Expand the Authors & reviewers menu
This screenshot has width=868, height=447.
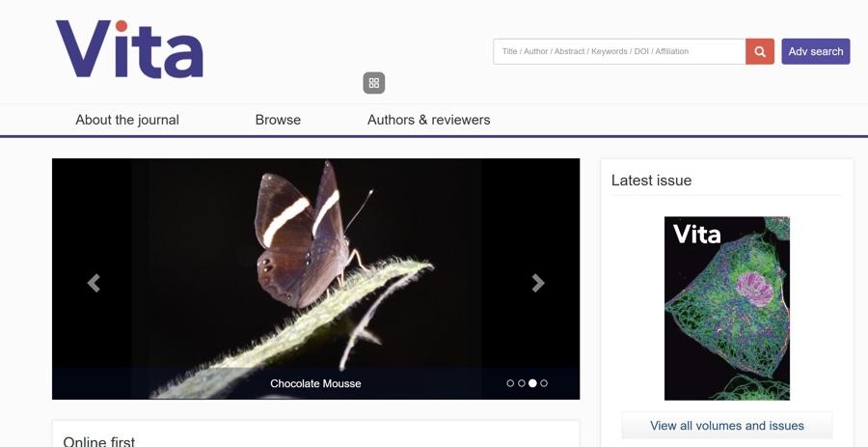pyautogui.click(x=428, y=120)
